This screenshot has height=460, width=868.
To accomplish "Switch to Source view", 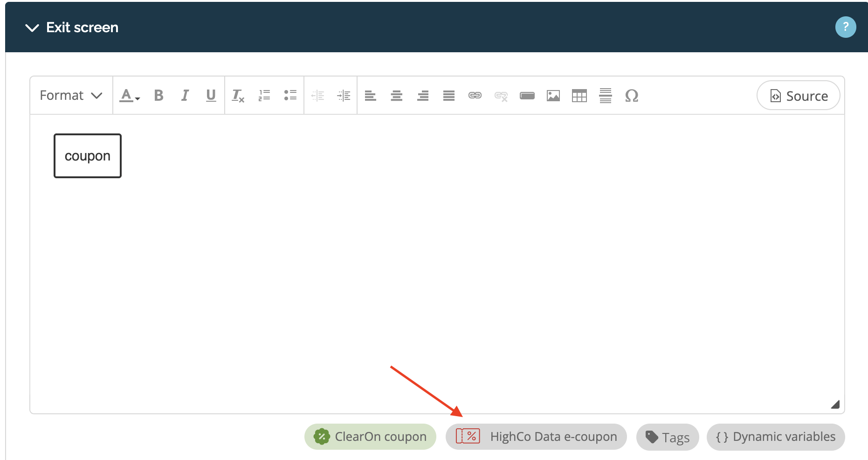I will 798,95.
